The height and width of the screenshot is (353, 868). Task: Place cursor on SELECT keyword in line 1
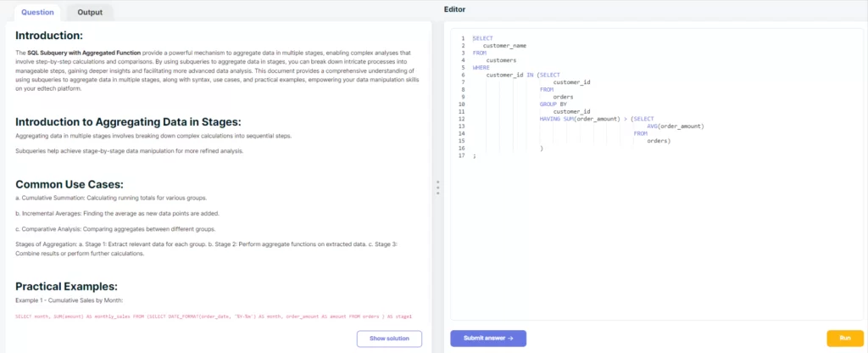[482, 38]
